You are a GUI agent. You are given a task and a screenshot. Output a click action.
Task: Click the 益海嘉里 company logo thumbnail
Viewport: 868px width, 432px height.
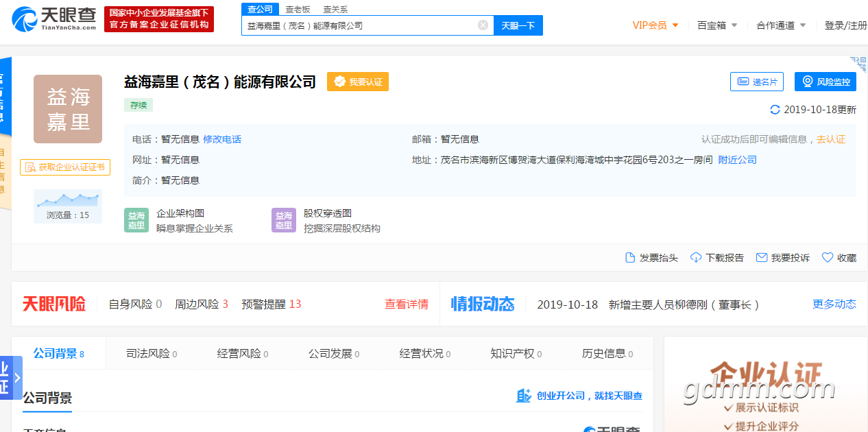click(68, 109)
